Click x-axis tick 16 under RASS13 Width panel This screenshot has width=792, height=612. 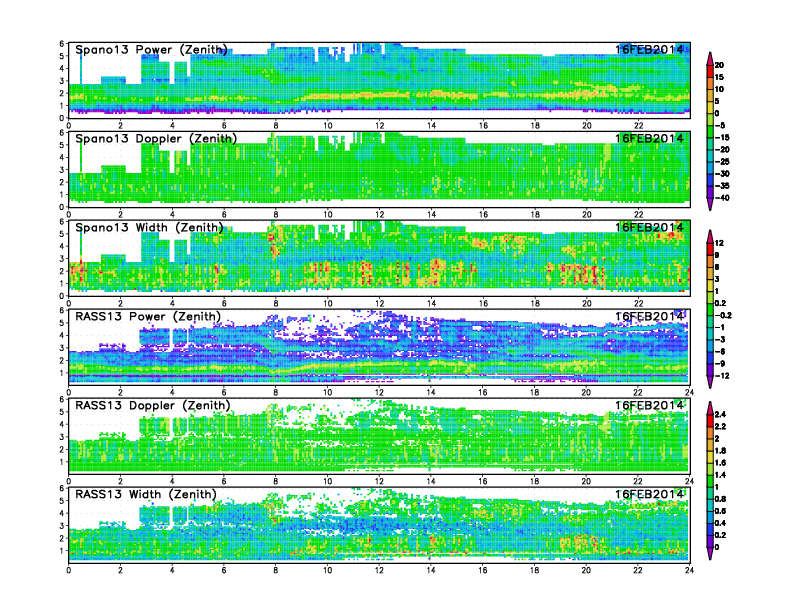coord(483,570)
